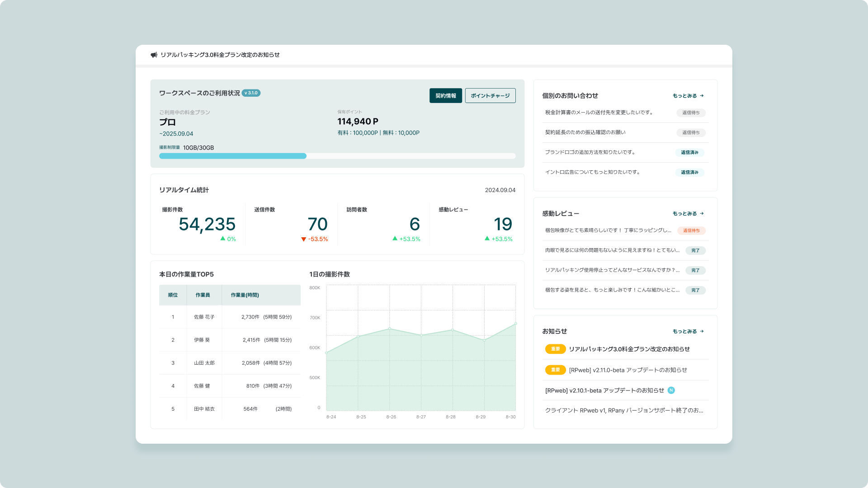Click the red down triangle under 送信件数
Viewport: 868px width, 488px height.
pos(303,239)
